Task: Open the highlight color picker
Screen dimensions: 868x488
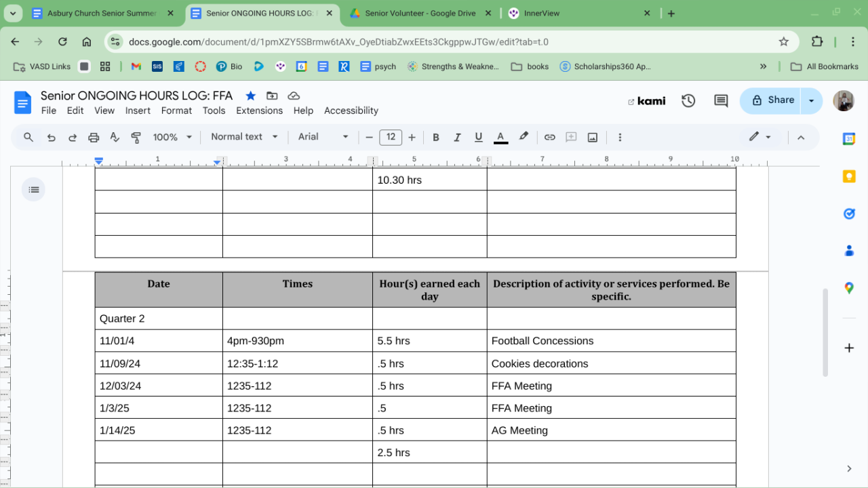Action: pos(524,137)
